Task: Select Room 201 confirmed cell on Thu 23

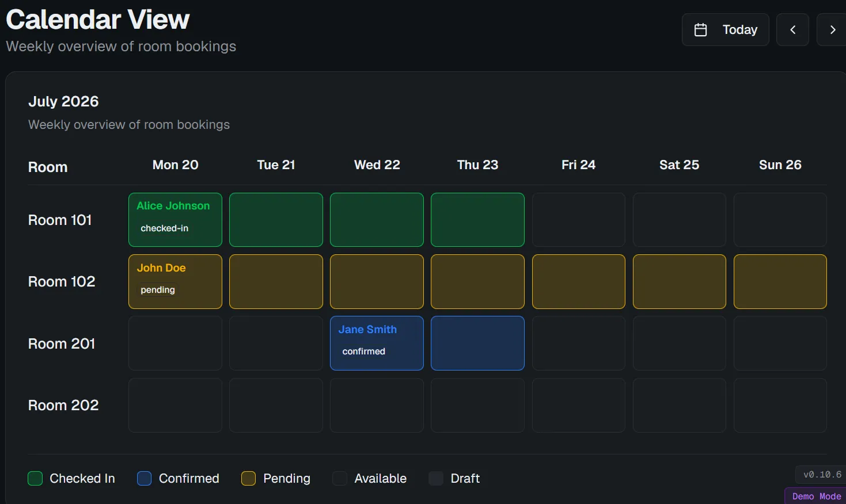Action: click(x=477, y=343)
